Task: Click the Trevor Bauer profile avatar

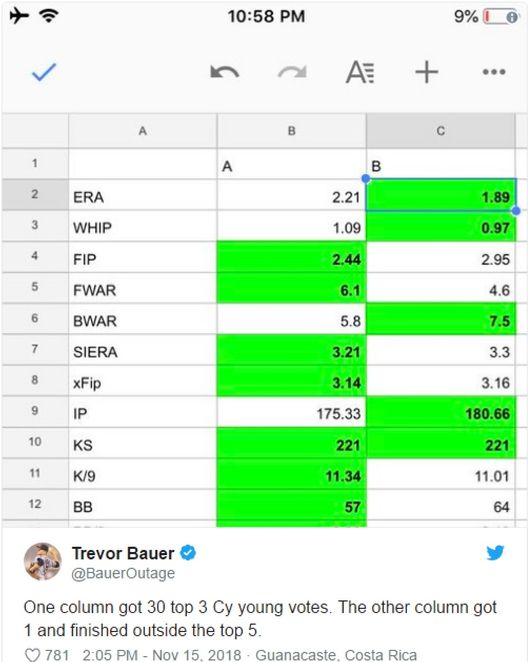Action: pyautogui.click(x=43, y=562)
